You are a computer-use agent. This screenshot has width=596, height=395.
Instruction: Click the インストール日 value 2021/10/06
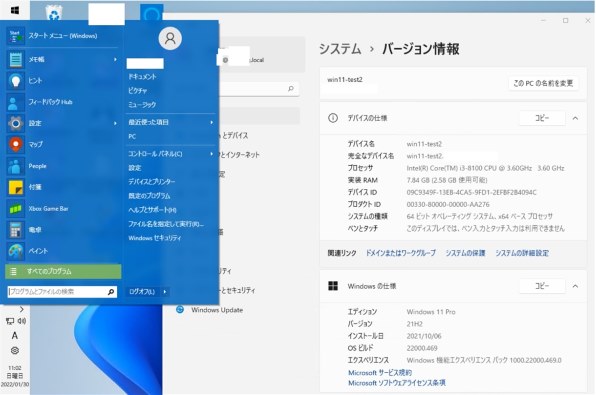pyautogui.click(x=424, y=336)
